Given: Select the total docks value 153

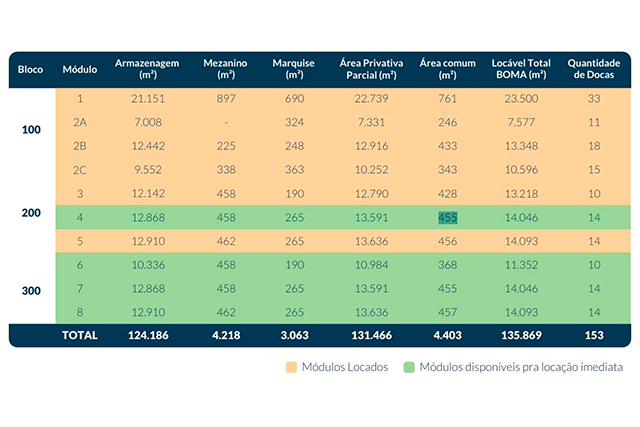Looking at the screenshot, I should point(593,335).
